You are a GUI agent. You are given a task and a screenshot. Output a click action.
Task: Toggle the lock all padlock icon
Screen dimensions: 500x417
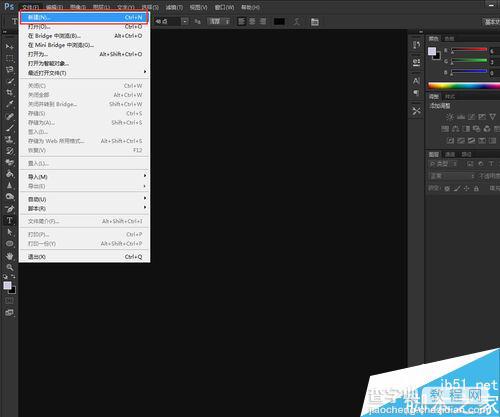476,189
